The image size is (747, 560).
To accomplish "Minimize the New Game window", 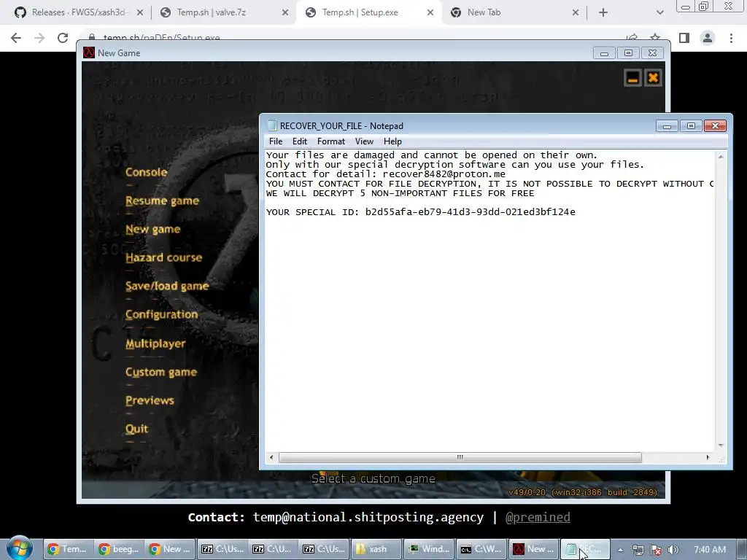I will (604, 52).
